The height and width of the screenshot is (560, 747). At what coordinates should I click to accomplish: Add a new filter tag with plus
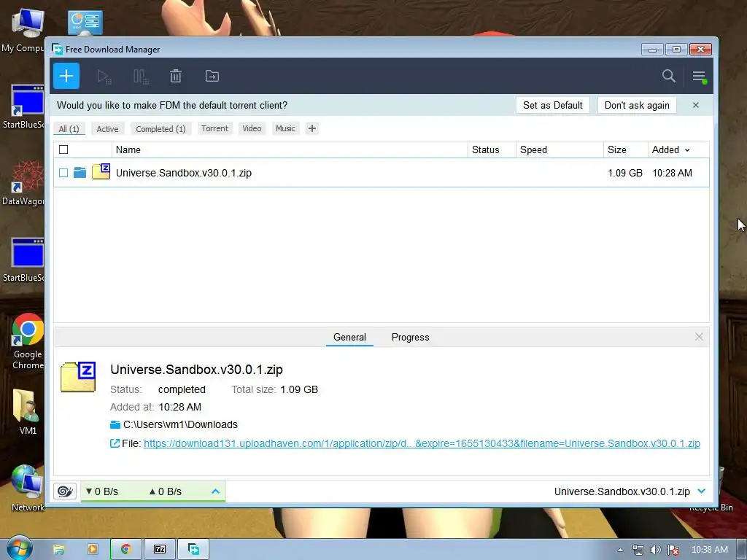click(312, 128)
